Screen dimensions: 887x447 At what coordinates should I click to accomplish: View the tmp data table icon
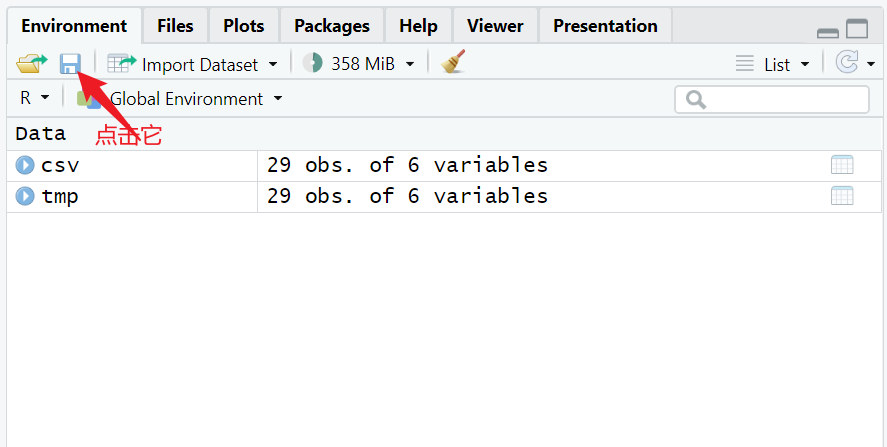pyautogui.click(x=842, y=196)
